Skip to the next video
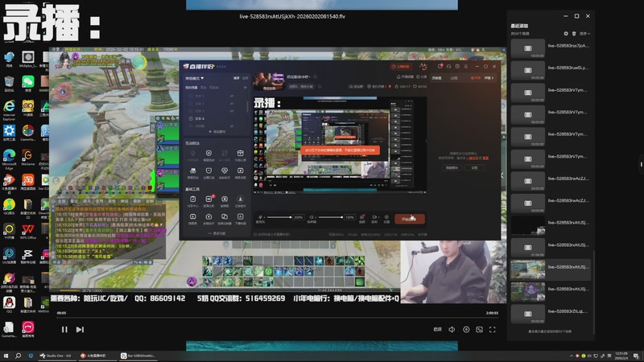 80,330
